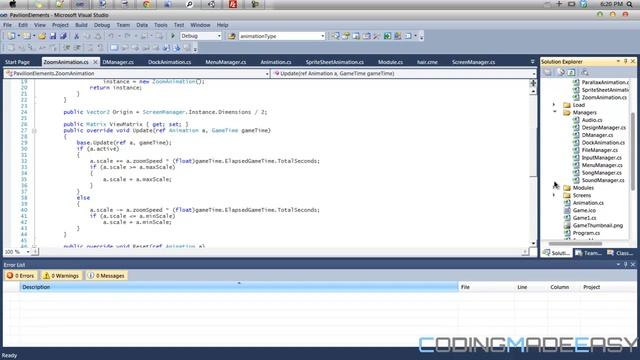
Task: Click the Start Page toolbar icon
Action: click(x=387, y=36)
